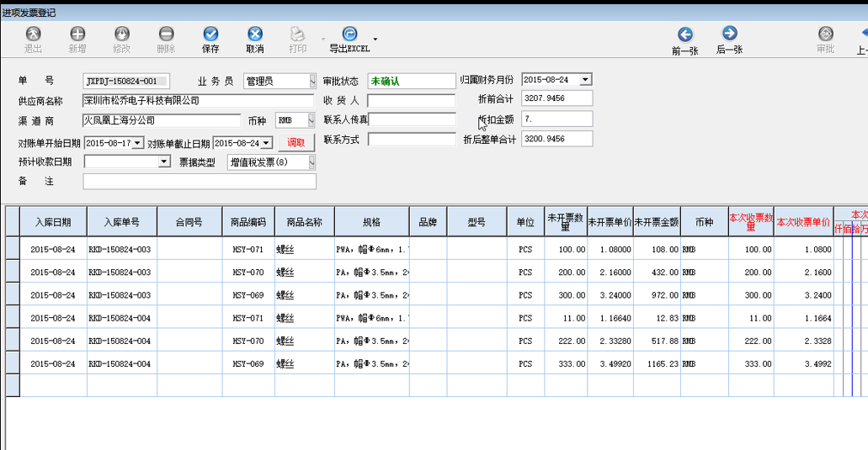Click the 未开票数量 cell 300.00

coord(566,295)
